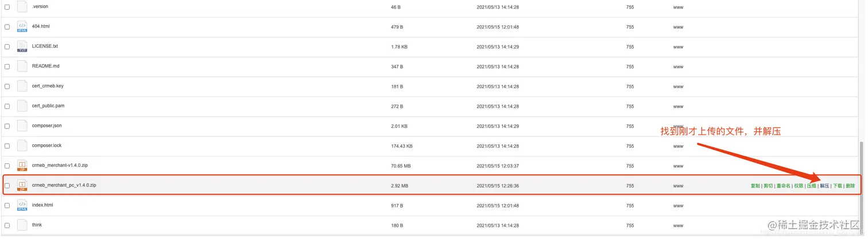Open the 404.html file name
This screenshot has width=868, height=239.
41,26
